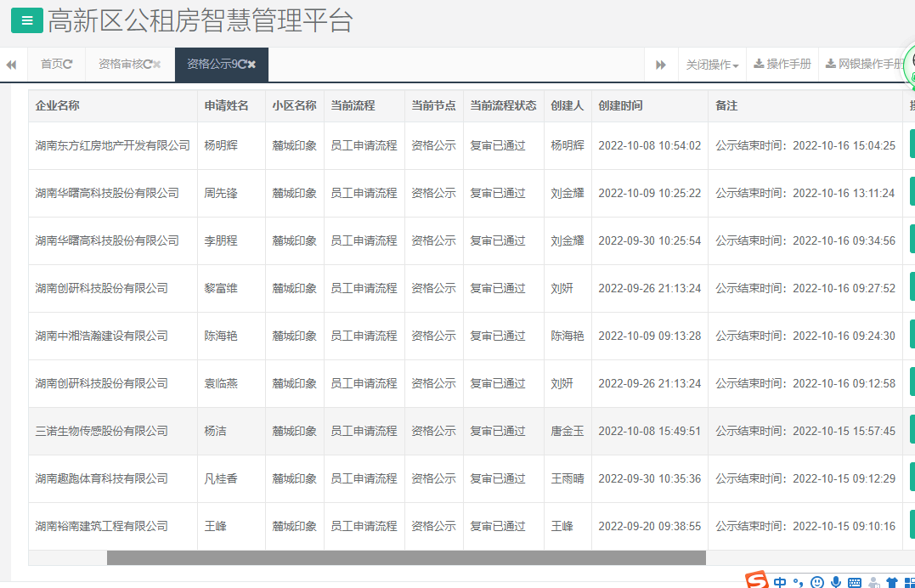The width and height of the screenshot is (915, 588).
Task: Click the right double-arrow tab scroller
Action: pyautogui.click(x=661, y=64)
